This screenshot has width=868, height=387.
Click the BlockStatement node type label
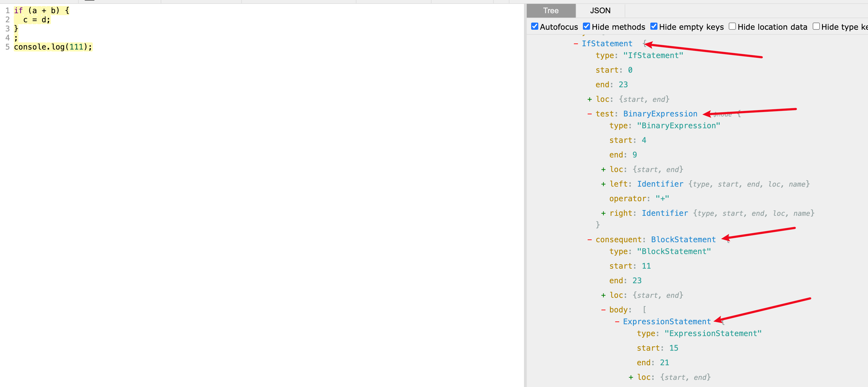tap(683, 240)
